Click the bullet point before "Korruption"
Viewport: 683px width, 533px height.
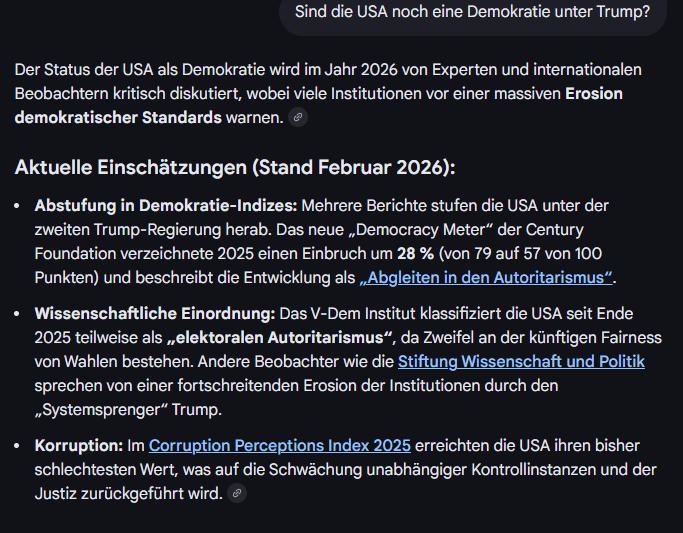20,445
